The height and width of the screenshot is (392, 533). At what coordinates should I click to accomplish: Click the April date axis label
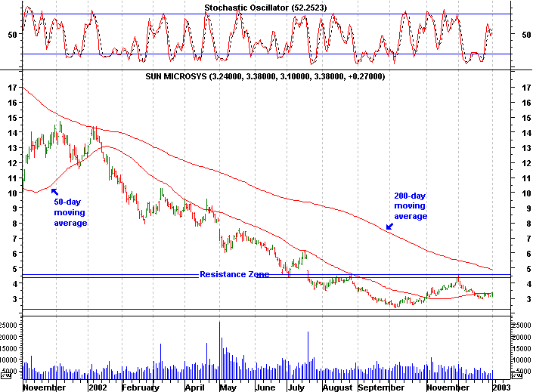195,387
